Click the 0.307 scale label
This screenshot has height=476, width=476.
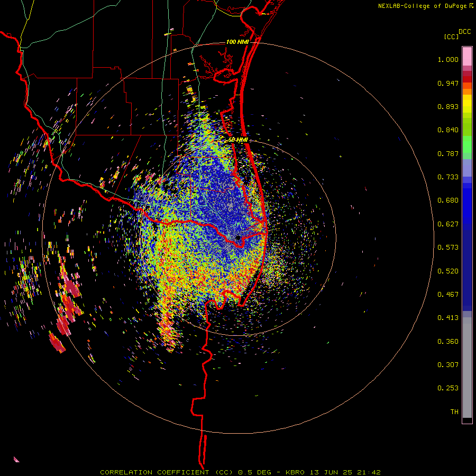(448, 365)
